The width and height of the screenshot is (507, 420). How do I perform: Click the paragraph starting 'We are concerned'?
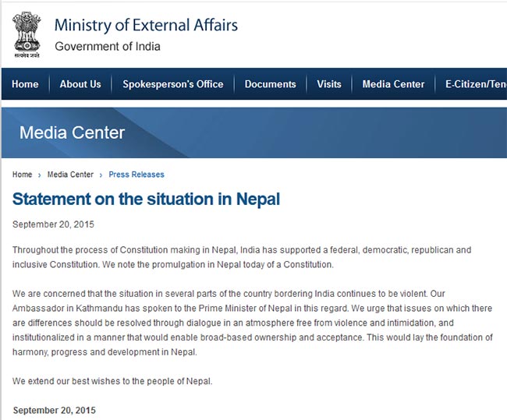253,323
